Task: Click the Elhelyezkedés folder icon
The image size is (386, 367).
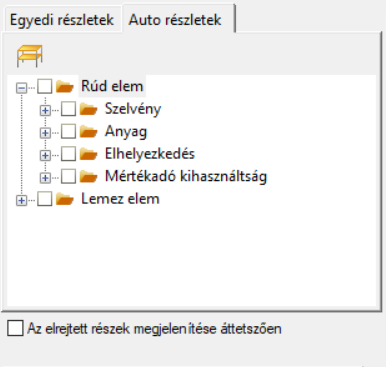Action: [x=88, y=154]
